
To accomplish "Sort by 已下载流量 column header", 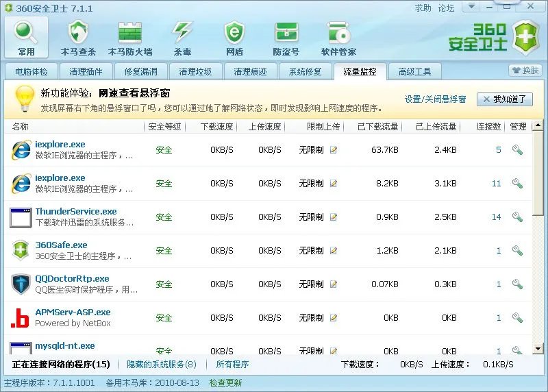I will pyautogui.click(x=378, y=127).
